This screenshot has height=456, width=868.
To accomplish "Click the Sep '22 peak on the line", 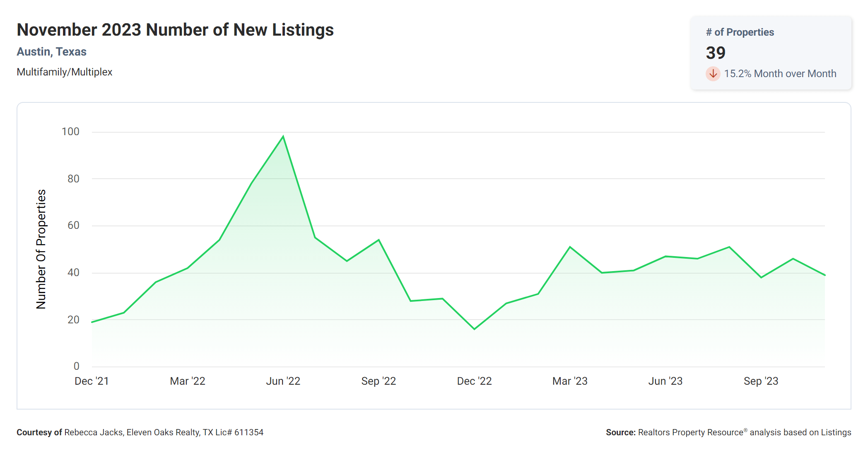I will click(x=379, y=240).
